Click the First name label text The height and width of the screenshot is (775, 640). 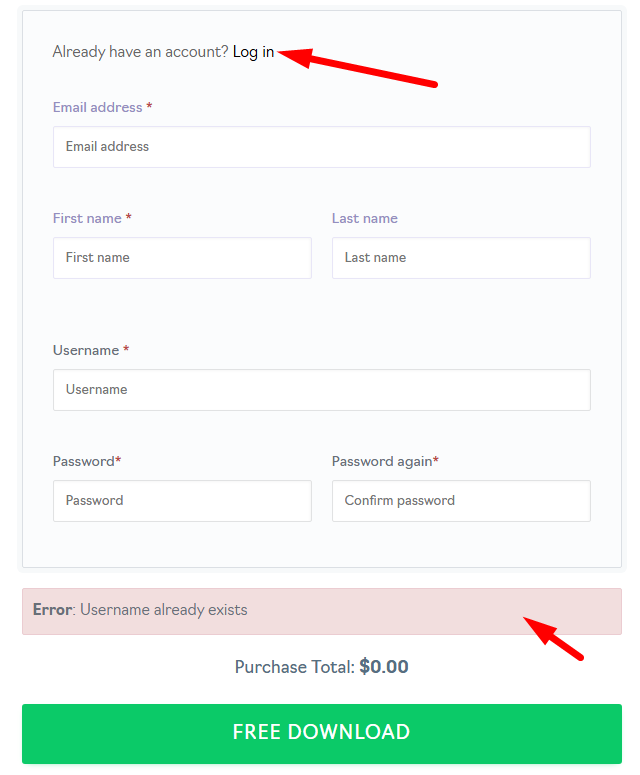point(88,218)
